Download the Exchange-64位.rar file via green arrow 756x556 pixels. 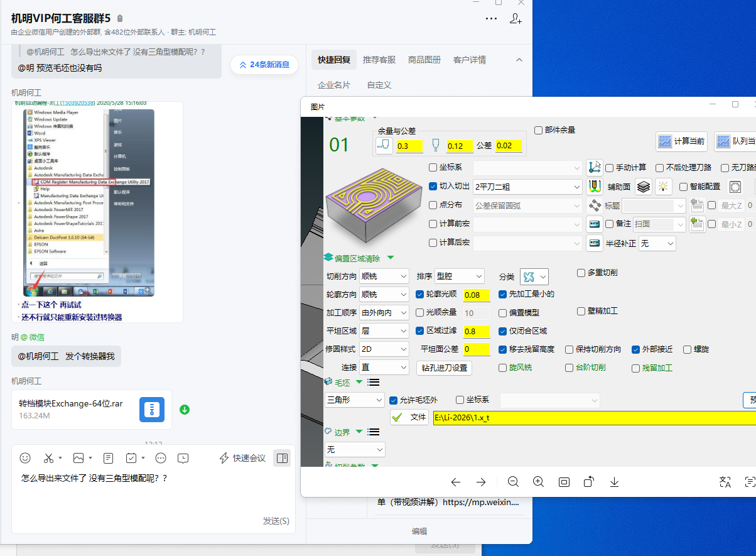pos(185,410)
